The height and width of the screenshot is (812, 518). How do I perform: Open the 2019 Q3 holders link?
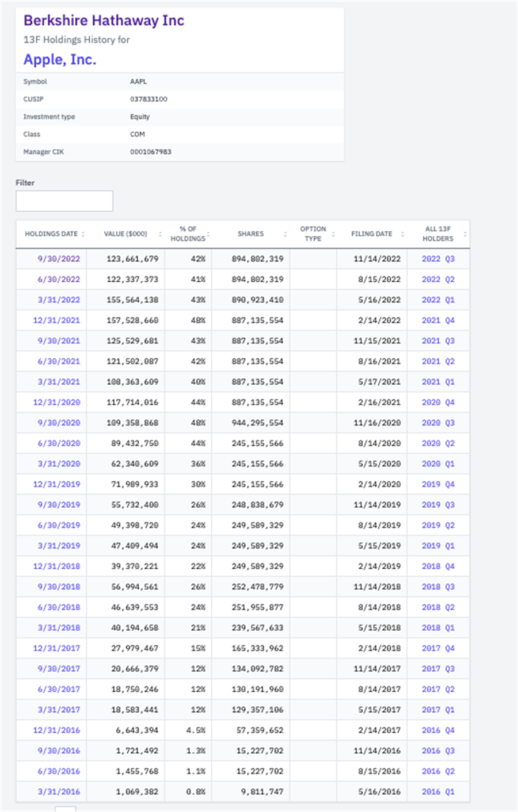point(438,505)
